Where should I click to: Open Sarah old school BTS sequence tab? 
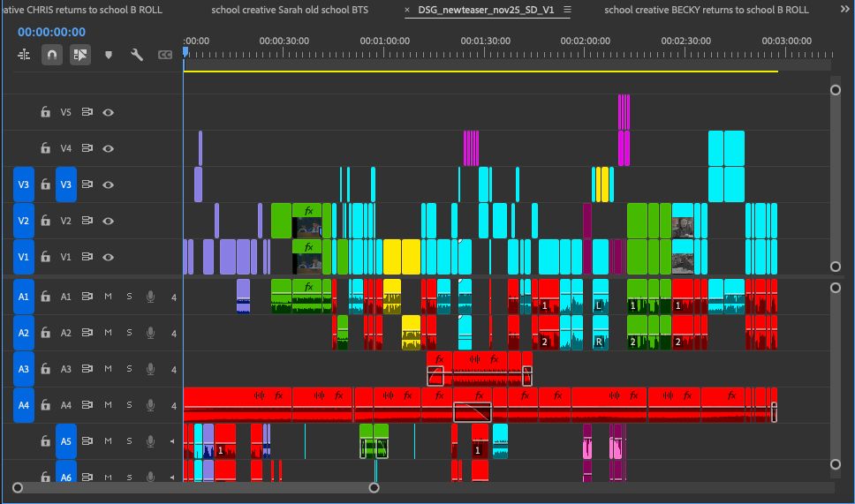click(x=290, y=10)
